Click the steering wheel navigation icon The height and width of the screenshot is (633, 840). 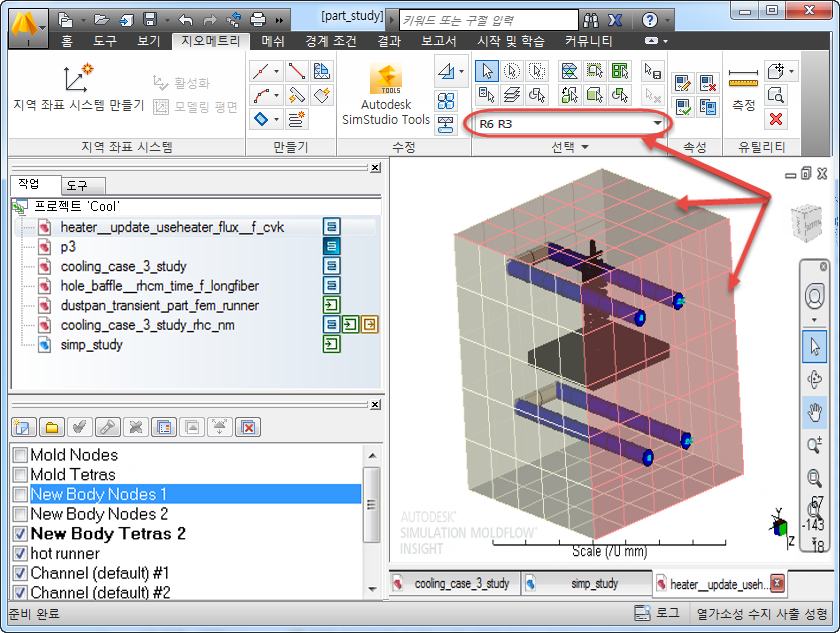(814, 296)
